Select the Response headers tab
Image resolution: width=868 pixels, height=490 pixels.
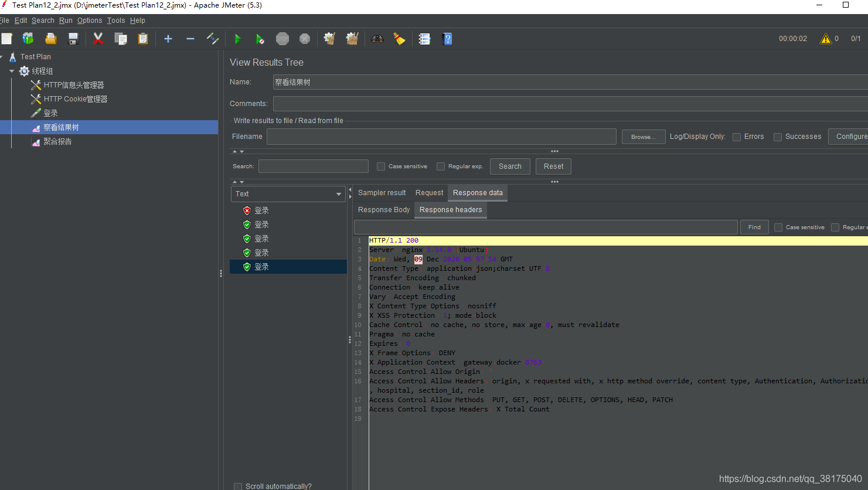click(451, 210)
